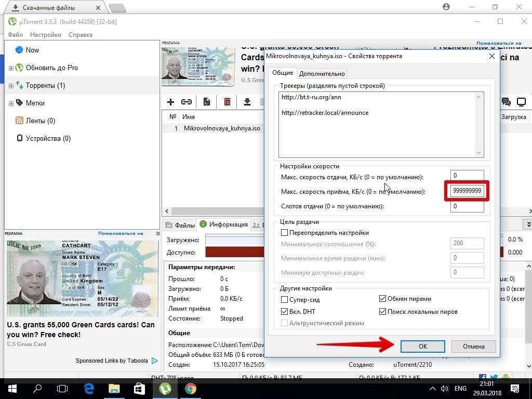The width and height of the screenshot is (532, 399).
Task: Click the Chrome taskbar icon
Action: 190,389
